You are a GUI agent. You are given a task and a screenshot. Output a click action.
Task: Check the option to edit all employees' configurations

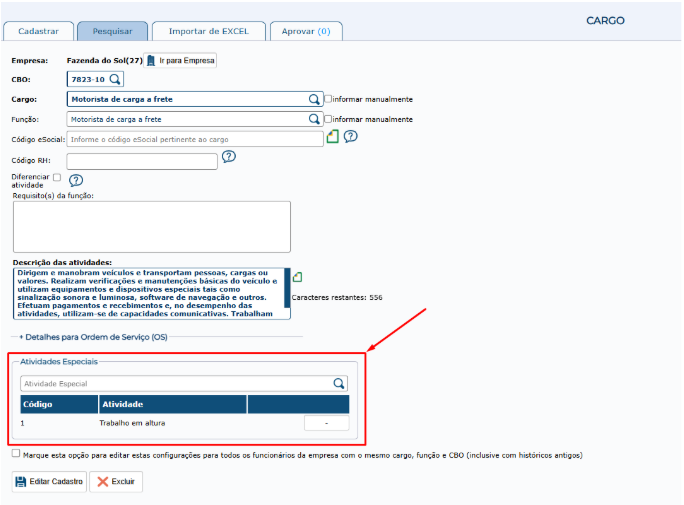[x=16, y=454]
